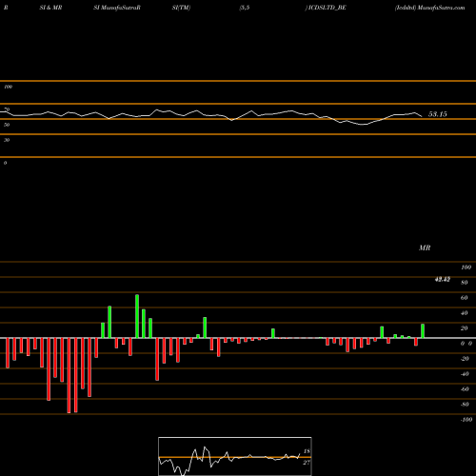476x476 pixels.
Task: Click the value 27 in the mini chart
Action: coord(307,463)
